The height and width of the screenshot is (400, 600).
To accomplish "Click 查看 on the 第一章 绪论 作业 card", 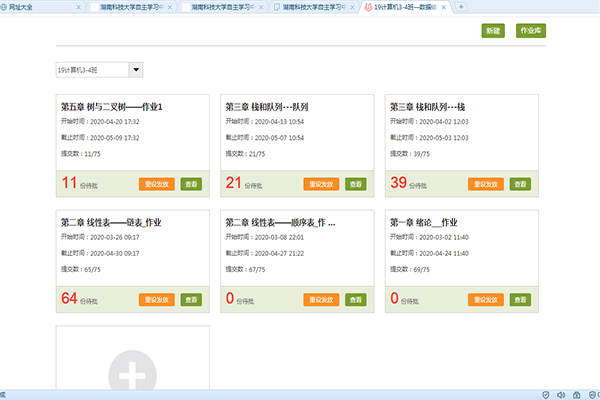I will tap(520, 299).
